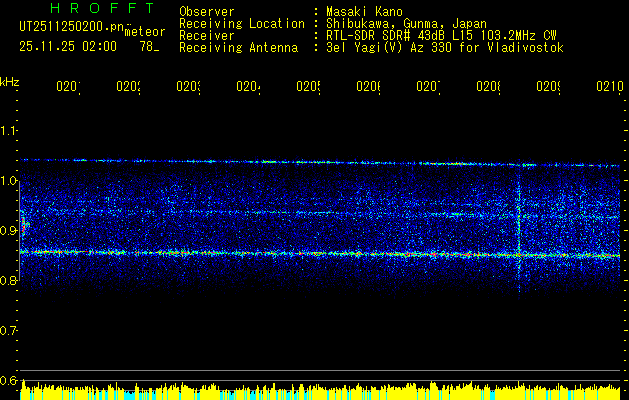Viewport: 629px width, 400px height.
Task: Click the 0207 time marker
Action: (428, 86)
